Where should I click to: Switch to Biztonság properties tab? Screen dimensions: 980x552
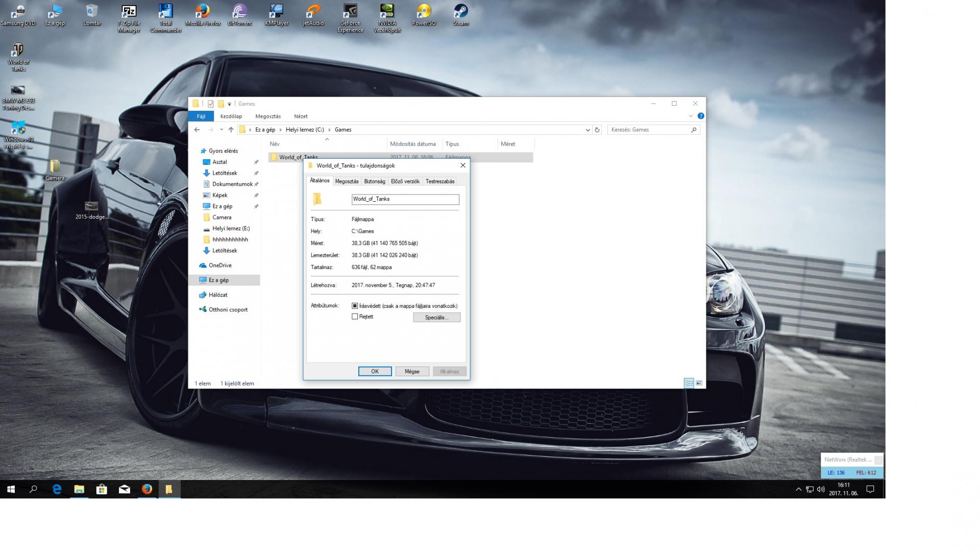pos(374,181)
